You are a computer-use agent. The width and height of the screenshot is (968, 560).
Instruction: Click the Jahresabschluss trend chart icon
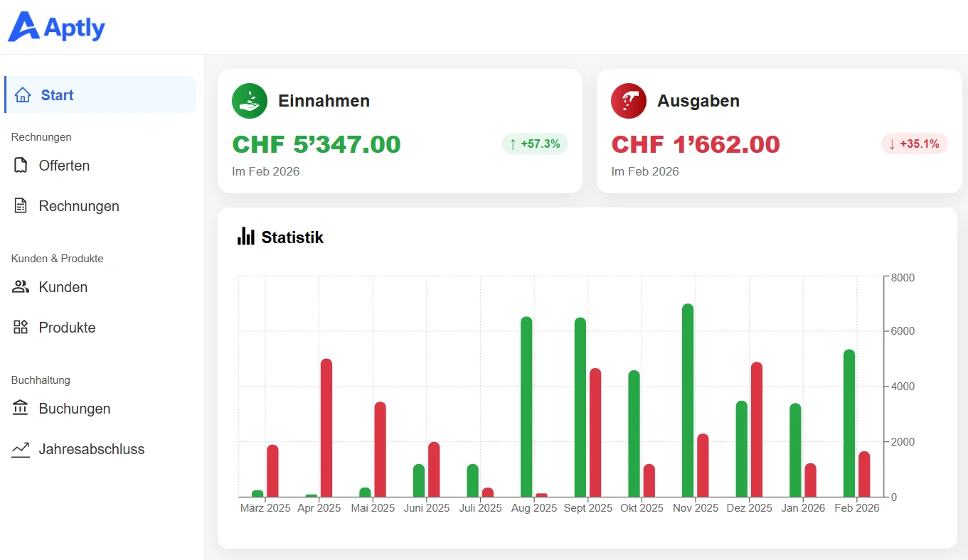pos(21,449)
